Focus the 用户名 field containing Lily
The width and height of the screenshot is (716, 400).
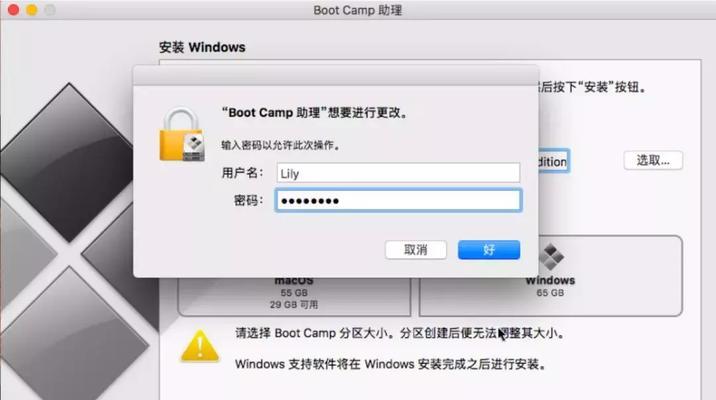[x=398, y=173]
